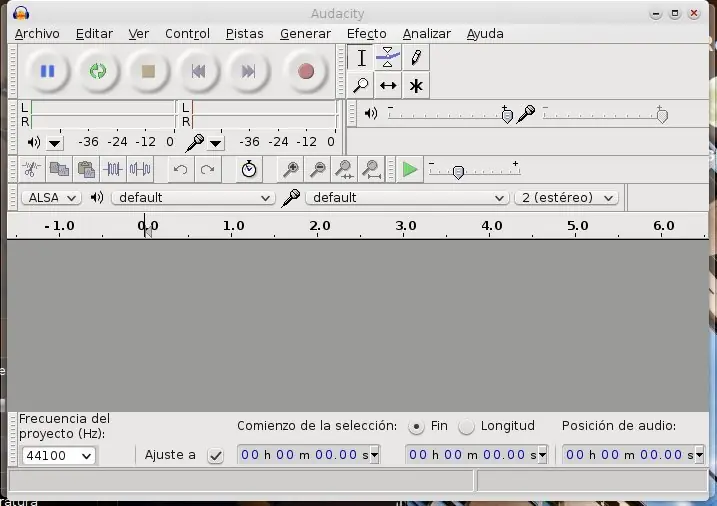Open the ALSA audio host dropdown

51,198
